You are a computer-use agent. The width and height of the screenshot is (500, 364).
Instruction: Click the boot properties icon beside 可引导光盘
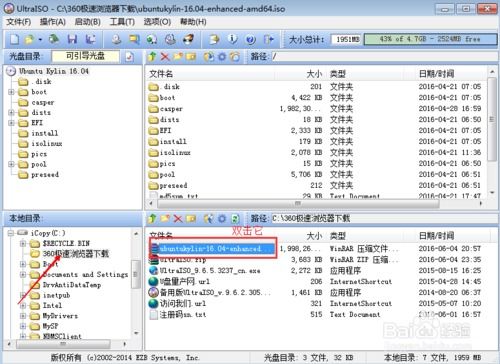pyautogui.click(x=129, y=57)
